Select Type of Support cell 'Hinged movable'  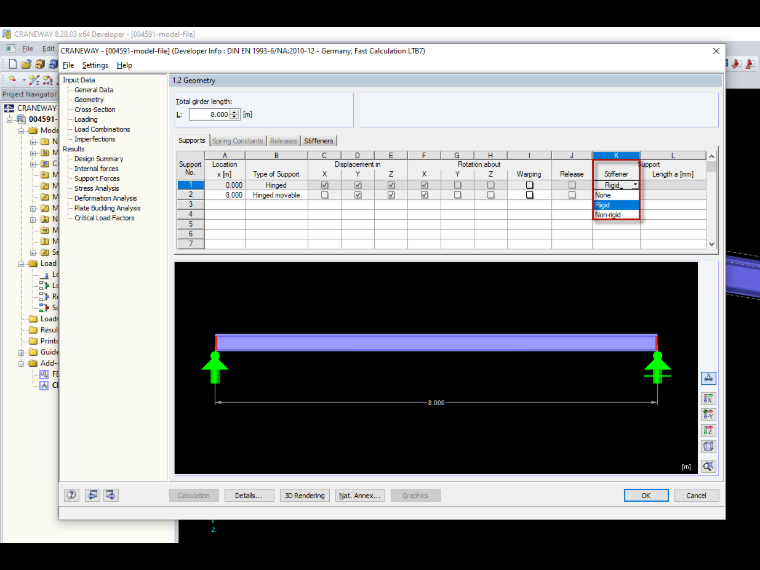276,195
